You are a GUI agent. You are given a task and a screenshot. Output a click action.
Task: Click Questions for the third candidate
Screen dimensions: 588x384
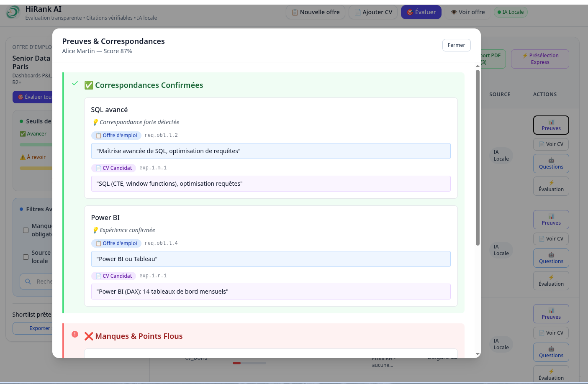551,352
